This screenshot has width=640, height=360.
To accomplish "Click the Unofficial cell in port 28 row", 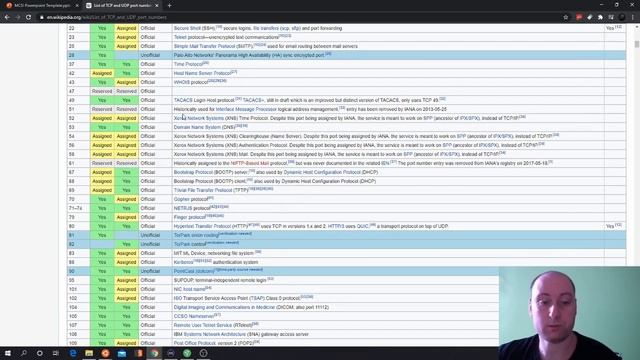I will coord(156,55).
